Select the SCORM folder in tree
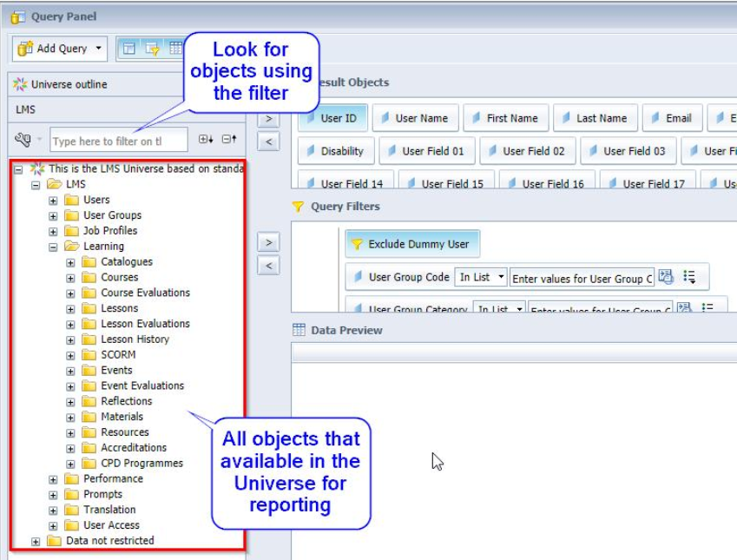The height and width of the screenshot is (560, 737). coord(118,354)
